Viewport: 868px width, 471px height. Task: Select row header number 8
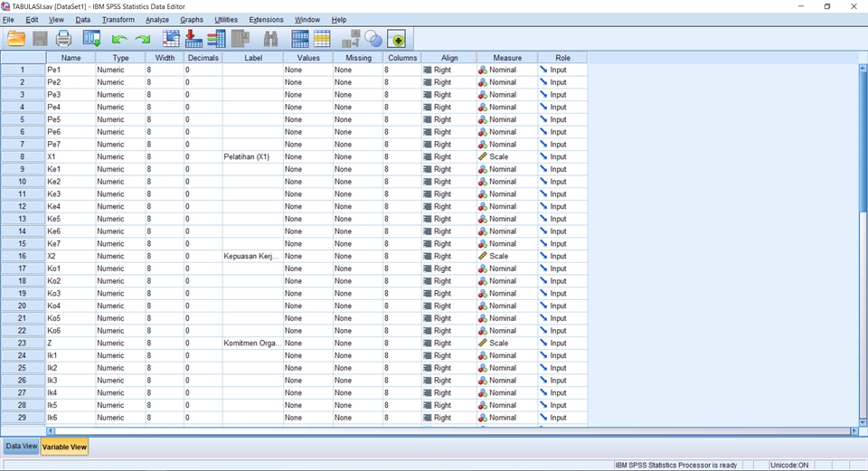tap(23, 156)
